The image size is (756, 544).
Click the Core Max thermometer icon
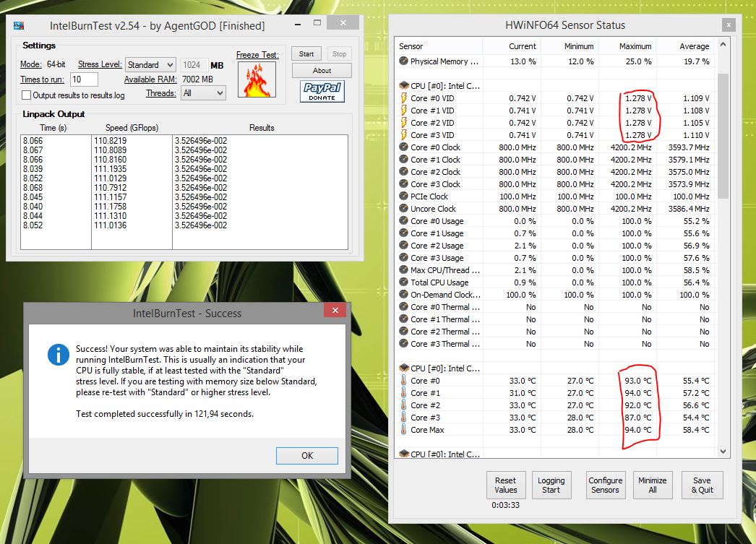[403, 430]
